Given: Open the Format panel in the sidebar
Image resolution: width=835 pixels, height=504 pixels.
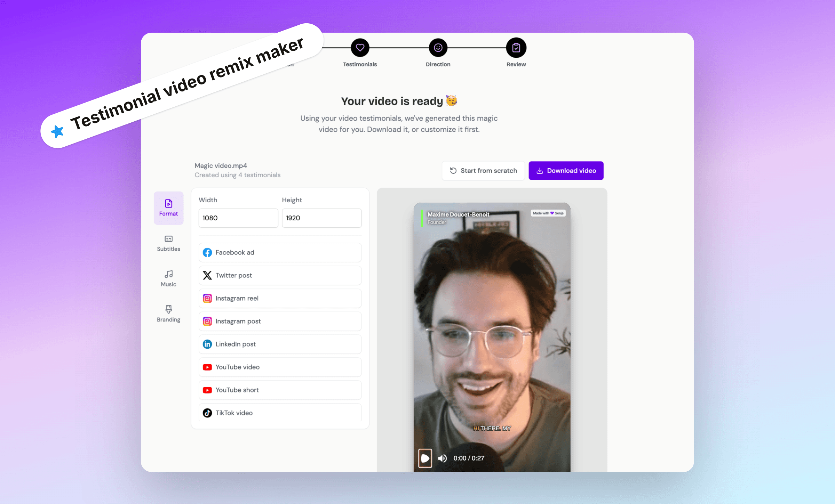Looking at the screenshot, I should [x=168, y=208].
